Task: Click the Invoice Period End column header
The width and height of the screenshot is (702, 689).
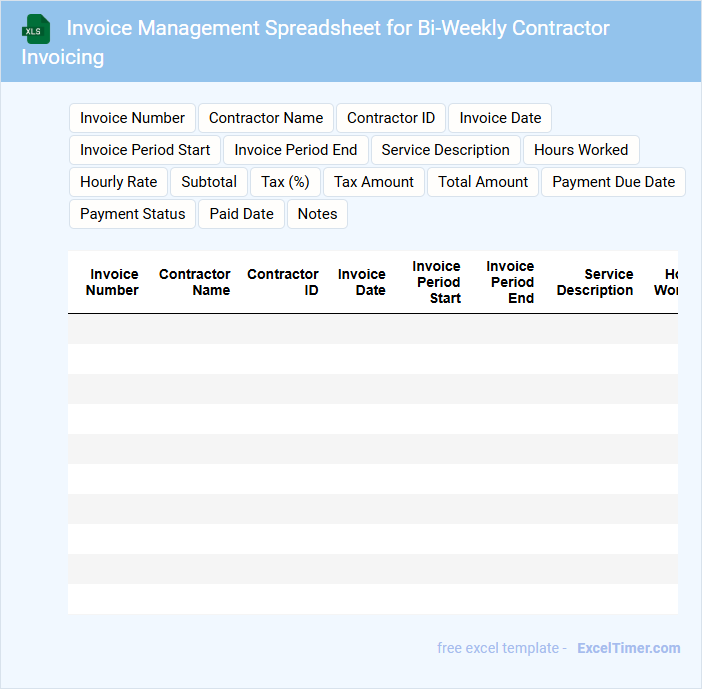Action: pyautogui.click(x=510, y=282)
